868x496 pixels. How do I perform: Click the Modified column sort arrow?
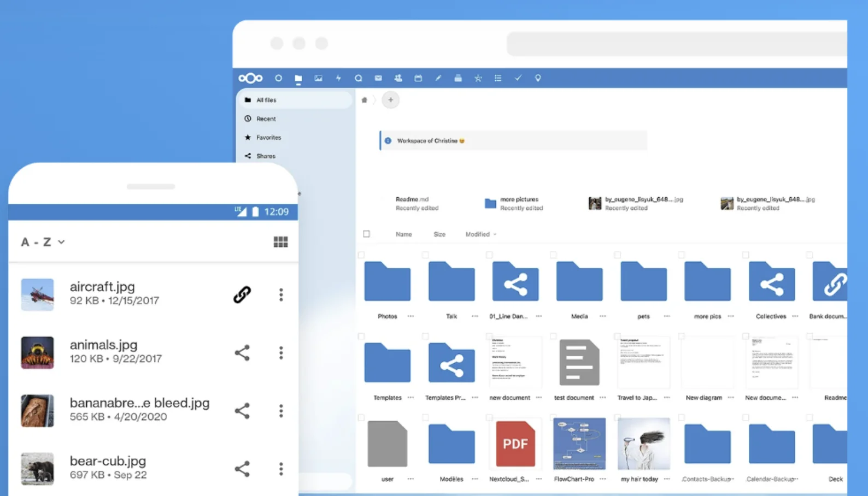pyautogui.click(x=495, y=234)
